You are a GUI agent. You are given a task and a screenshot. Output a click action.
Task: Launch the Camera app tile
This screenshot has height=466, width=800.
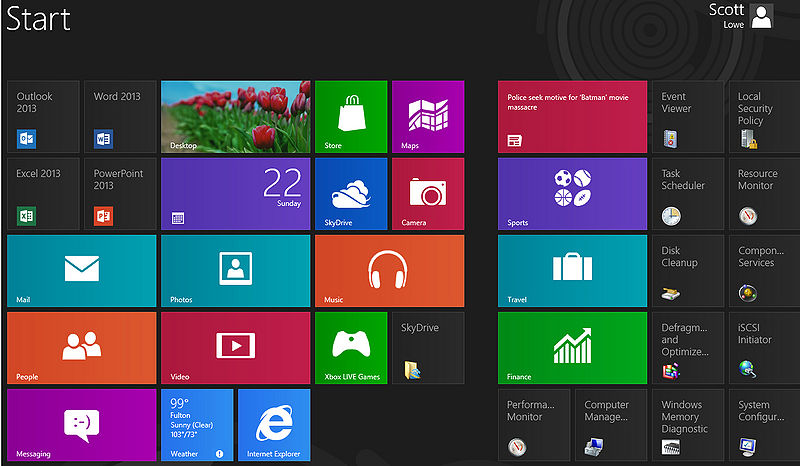point(427,194)
